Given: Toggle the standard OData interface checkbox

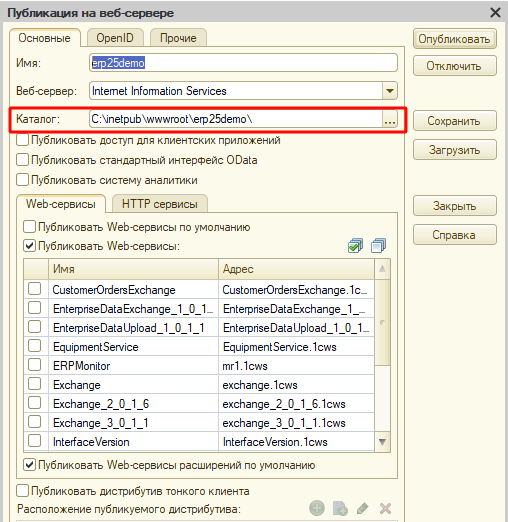Looking at the screenshot, I should point(22,160).
